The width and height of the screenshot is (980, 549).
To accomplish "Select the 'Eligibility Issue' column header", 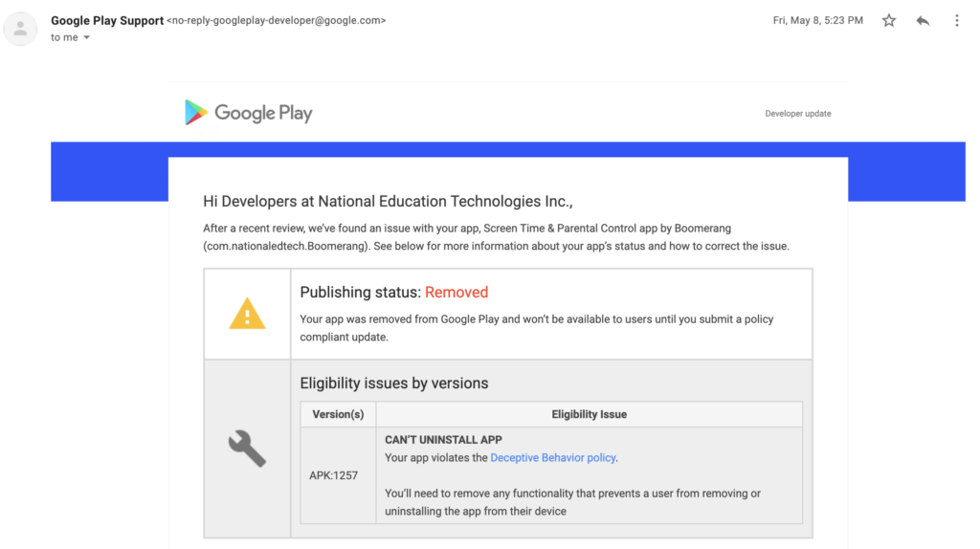I will pyautogui.click(x=589, y=414).
